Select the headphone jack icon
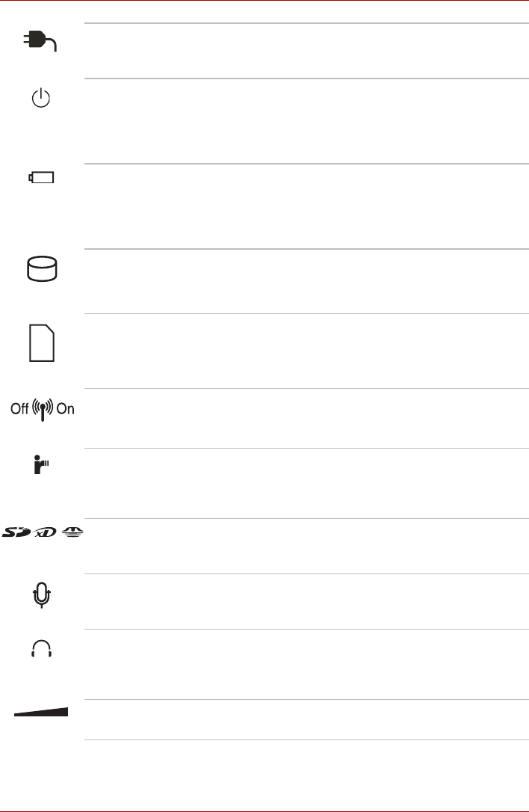The width and height of the screenshot is (529, 812). (41, 648)
